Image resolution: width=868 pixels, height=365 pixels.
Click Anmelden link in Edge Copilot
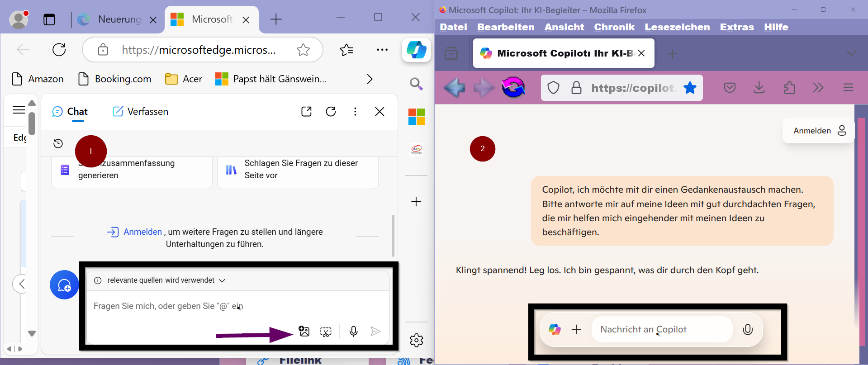tap(143, 232)
